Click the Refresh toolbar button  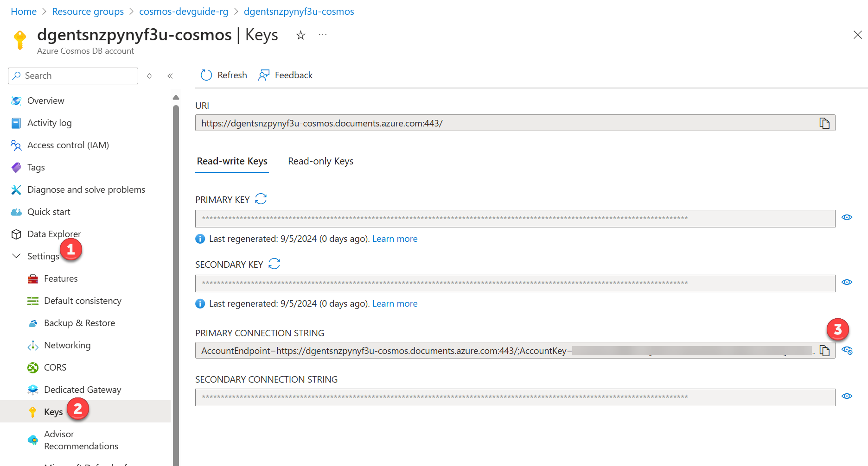(x=223, y=75)
